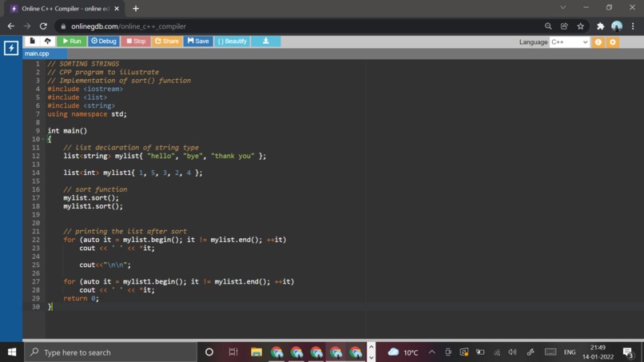Open the orange info icon
This screenshot has width=644, height=362.
pyautogui.click(x=598, y=42)
